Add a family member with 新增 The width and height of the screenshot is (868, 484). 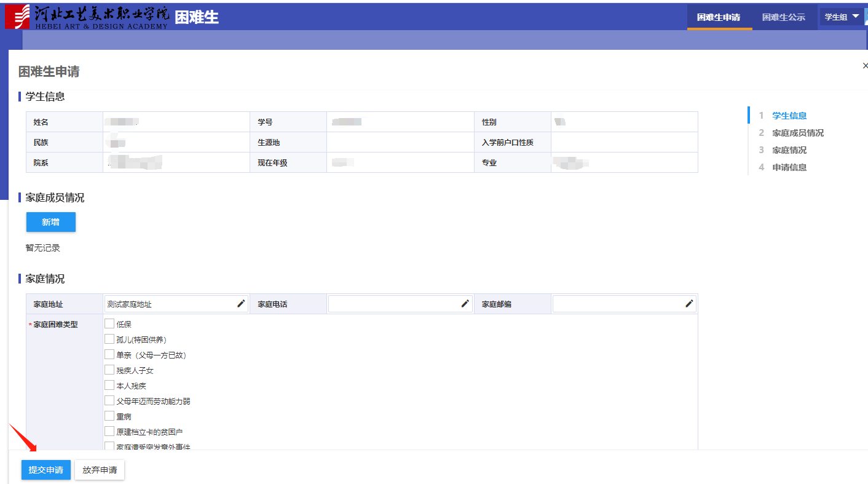[50, 222]
